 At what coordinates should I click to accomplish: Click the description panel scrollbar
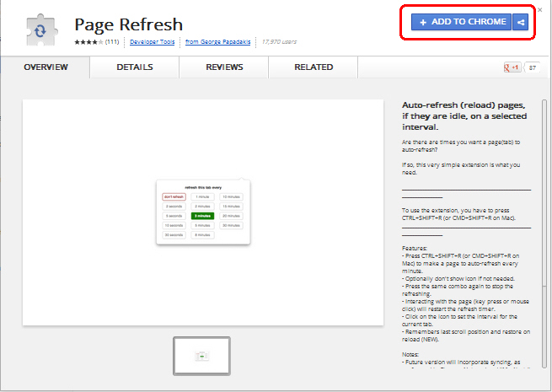(544, 234)
